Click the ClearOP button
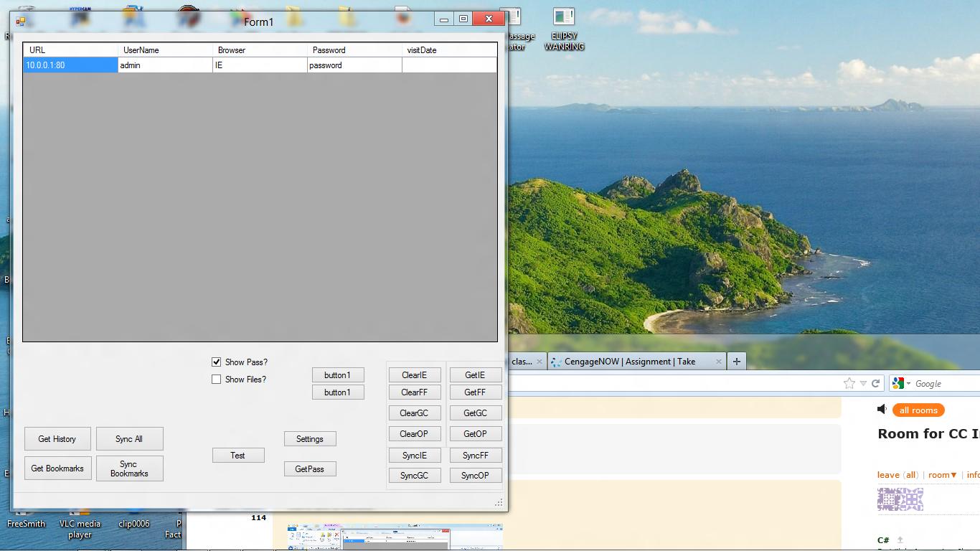The width and height of the screenshot is (980, 551). click(x=414, y=434)
